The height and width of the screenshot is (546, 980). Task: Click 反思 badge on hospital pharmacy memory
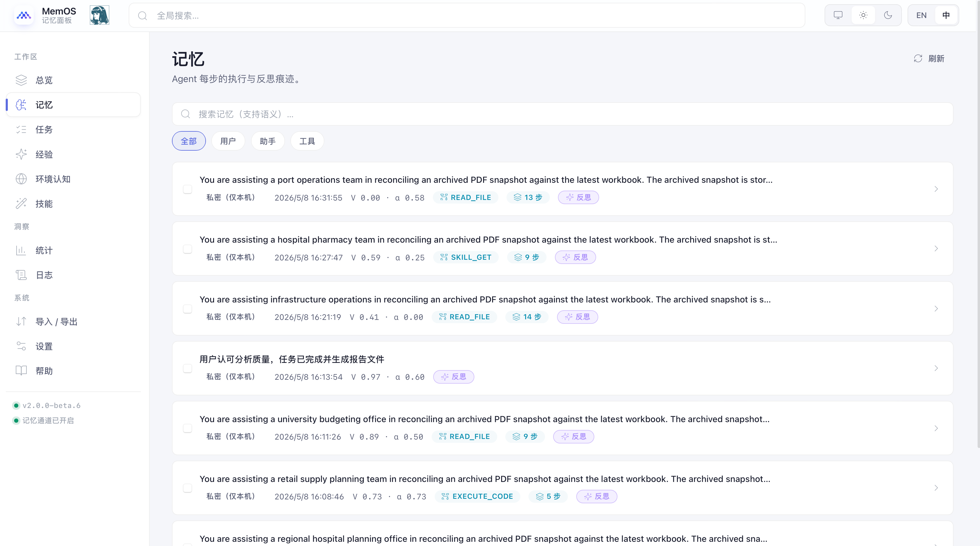(x=575, y=257)
